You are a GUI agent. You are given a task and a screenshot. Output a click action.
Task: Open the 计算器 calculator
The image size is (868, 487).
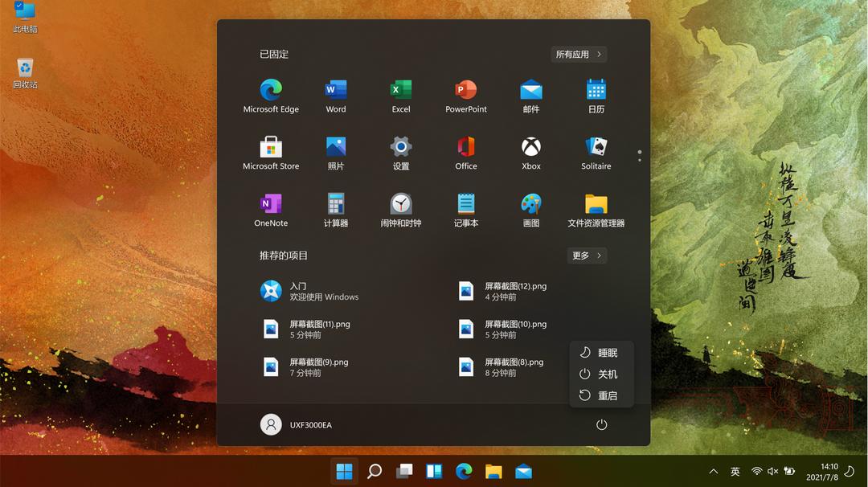click(335, 207)
